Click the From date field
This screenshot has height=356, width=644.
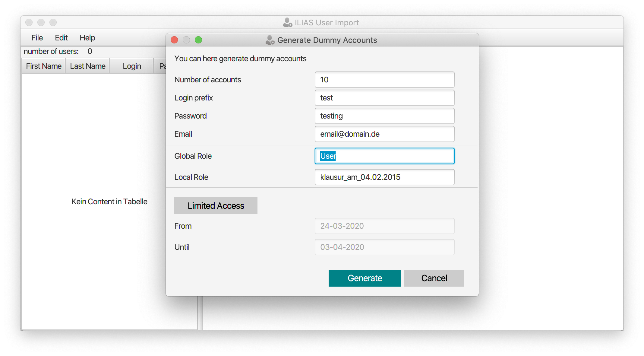point(384,226)
